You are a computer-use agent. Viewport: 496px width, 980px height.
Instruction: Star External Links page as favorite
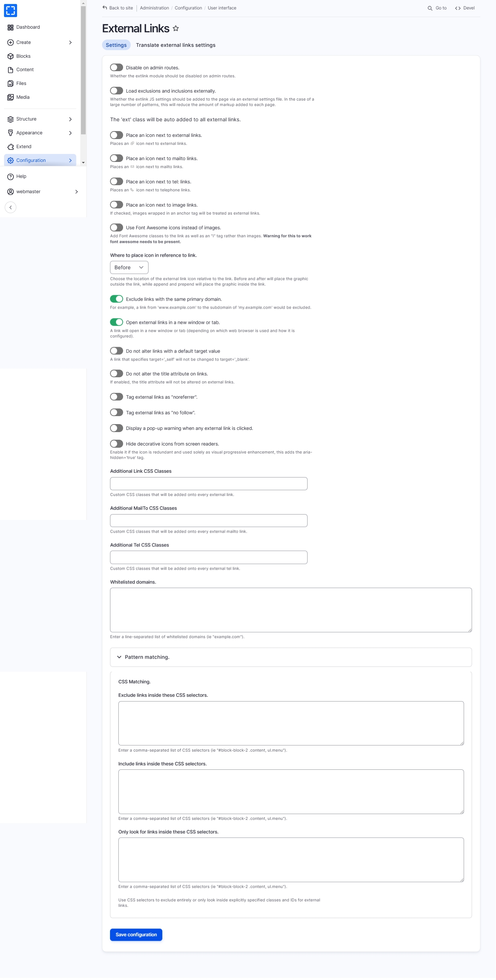(176, 29)
